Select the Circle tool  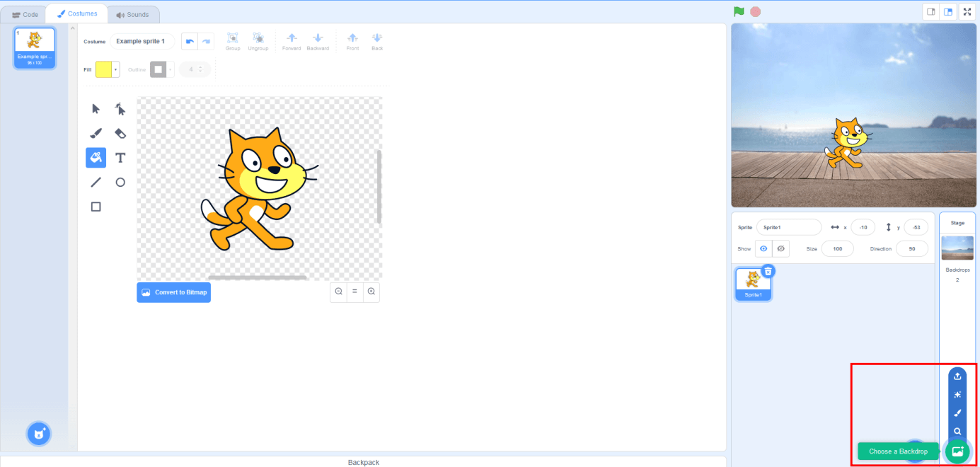pyautogui.click(x=120, y=182)
